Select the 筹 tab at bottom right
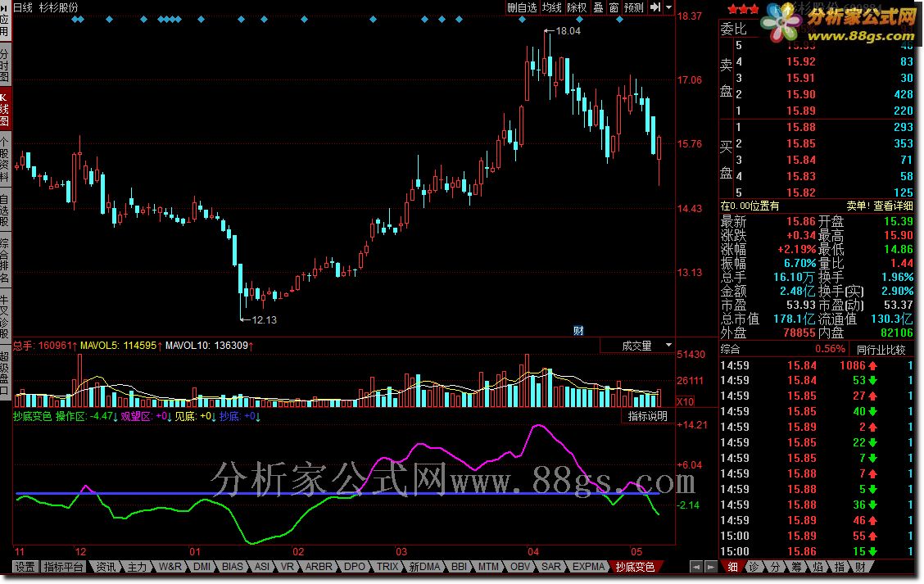 pos(796,567)
